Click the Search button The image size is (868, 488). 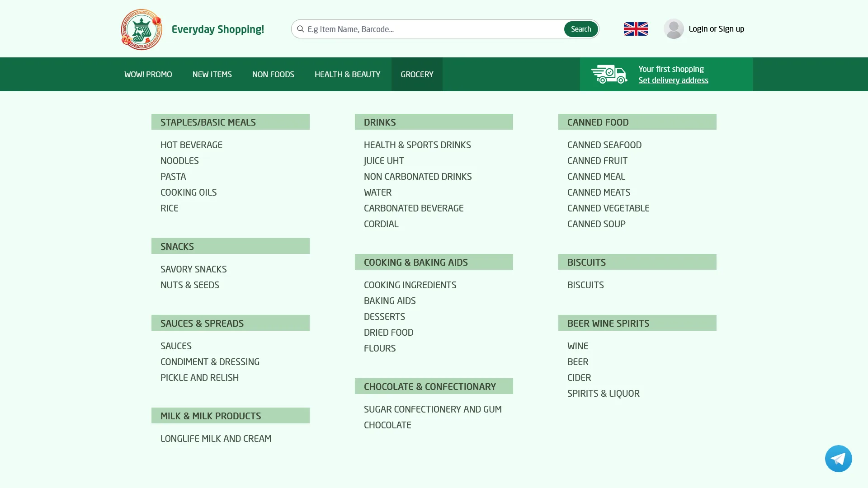581,29
